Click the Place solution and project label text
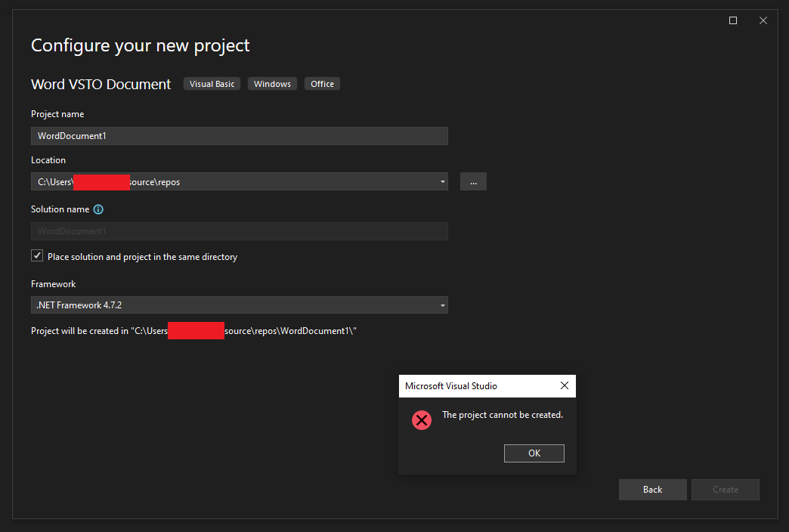Viewport: 789px width, 532px height. [x=142, y=257]
